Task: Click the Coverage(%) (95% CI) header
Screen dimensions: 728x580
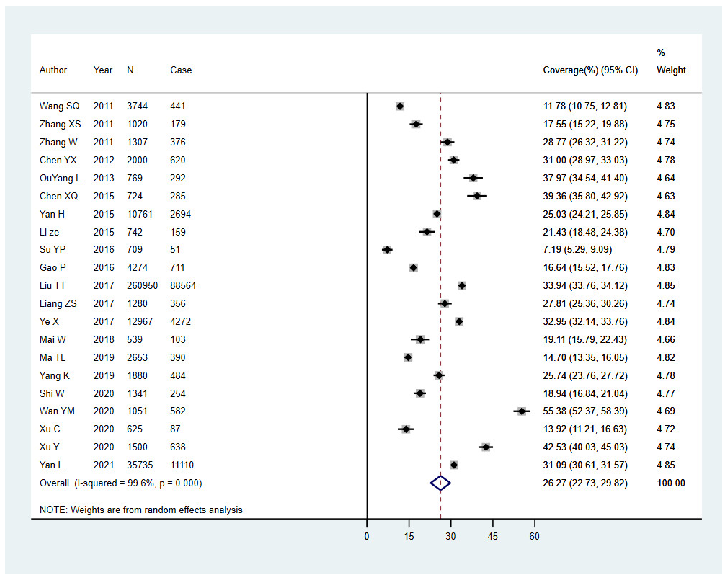Action: click(590, 70)
